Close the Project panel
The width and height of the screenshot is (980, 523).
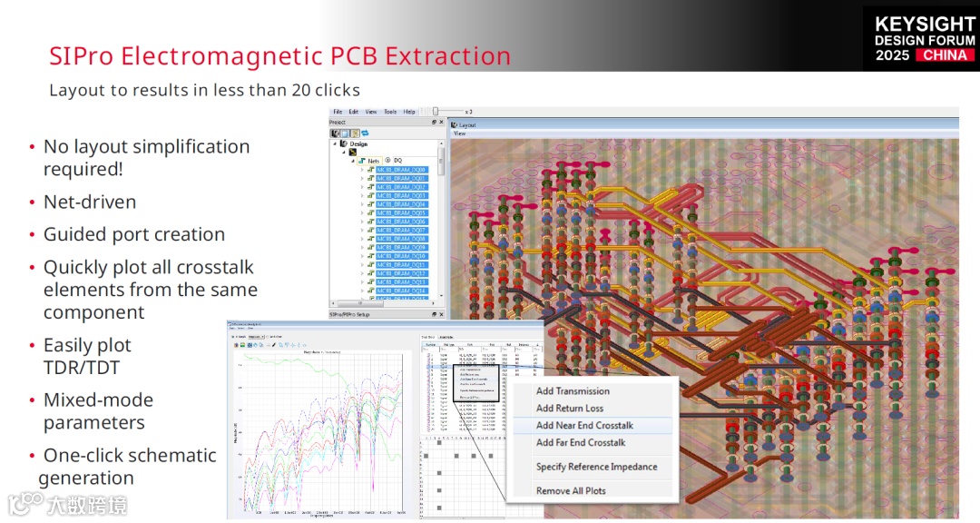[441, 122]
